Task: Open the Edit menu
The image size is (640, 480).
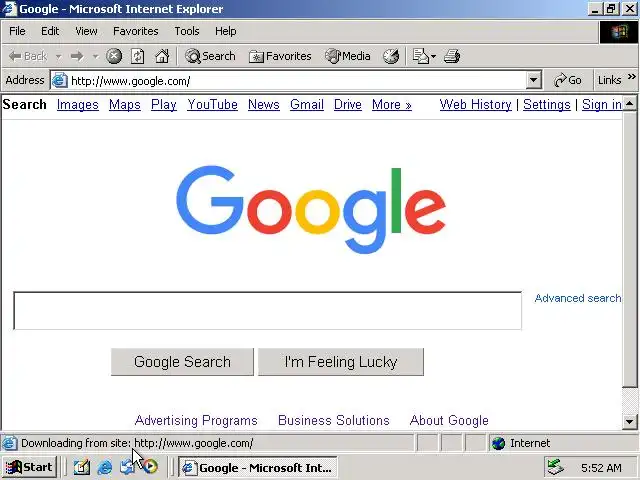Action: point(50,31)
